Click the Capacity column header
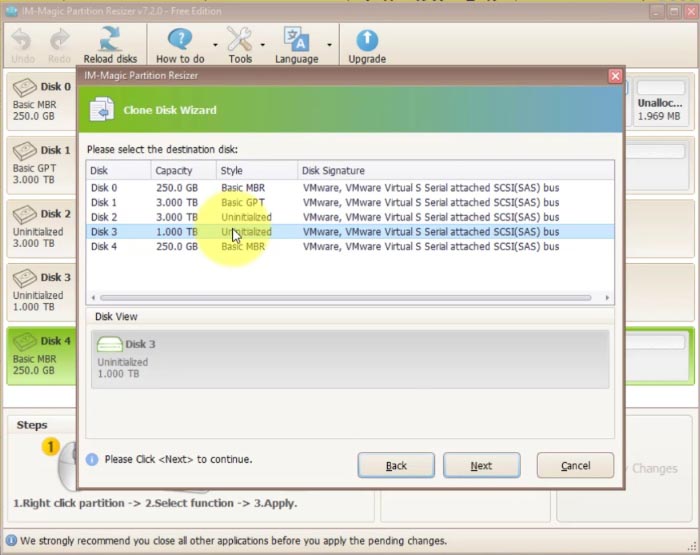 pyautogui.click(x=184, y=171)
